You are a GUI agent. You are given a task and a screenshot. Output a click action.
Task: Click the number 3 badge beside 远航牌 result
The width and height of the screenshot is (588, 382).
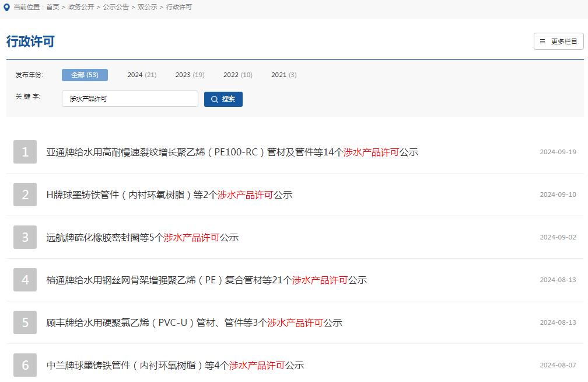point(25,237)
